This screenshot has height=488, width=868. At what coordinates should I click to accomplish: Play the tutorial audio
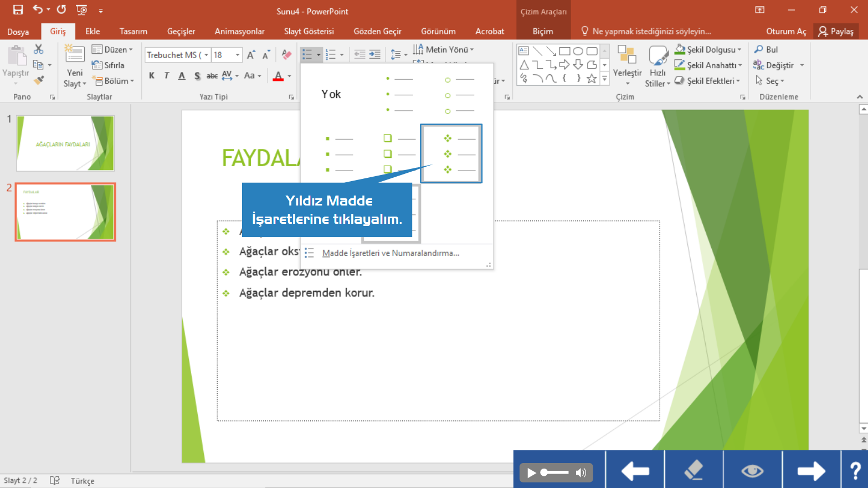pyautogui.click(x=531, y=472)
